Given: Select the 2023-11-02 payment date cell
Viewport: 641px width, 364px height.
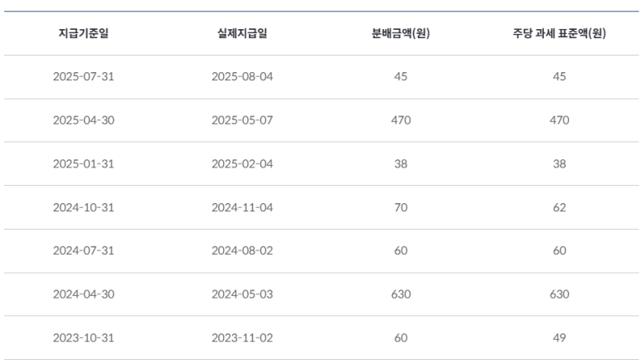Looking at the screenshot, I should point(242,337).
